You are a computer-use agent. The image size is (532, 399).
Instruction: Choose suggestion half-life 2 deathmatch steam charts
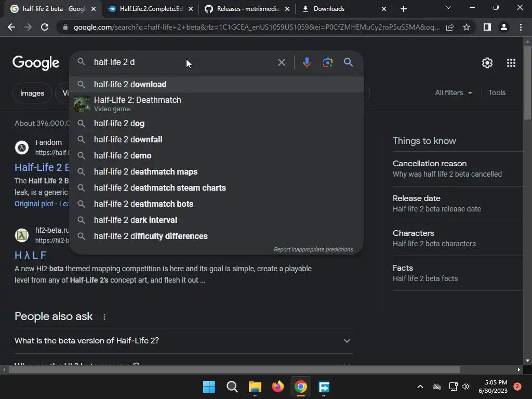coord(217,188)
